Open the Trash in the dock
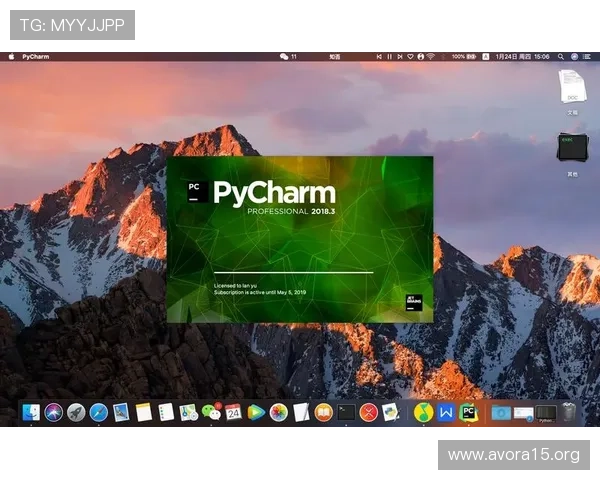This screenshot has width=600, height=480. point(569,412)
